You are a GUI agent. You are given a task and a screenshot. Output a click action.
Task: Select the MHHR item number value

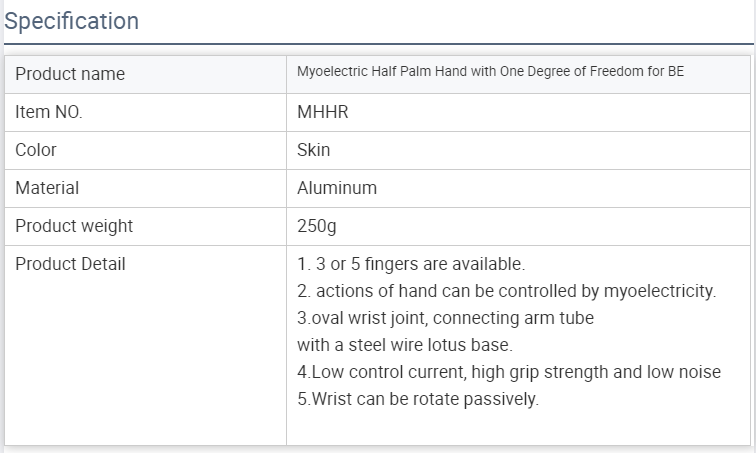pyautogui.click(x=323, y=112)
